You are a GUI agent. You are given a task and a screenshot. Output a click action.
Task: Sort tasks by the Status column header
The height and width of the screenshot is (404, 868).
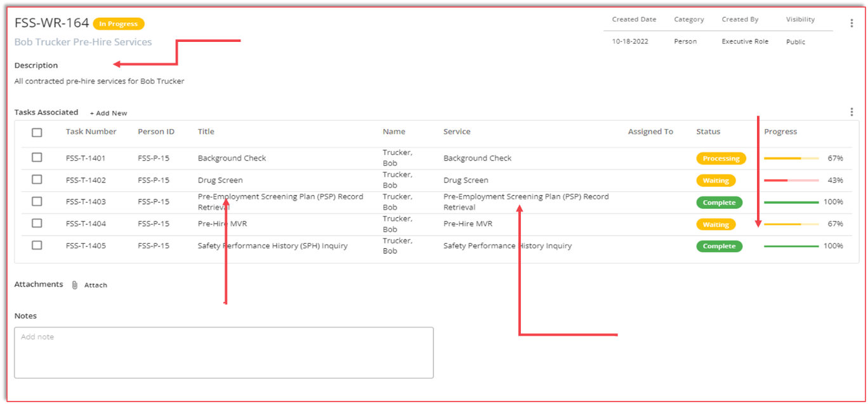[707, 131]
